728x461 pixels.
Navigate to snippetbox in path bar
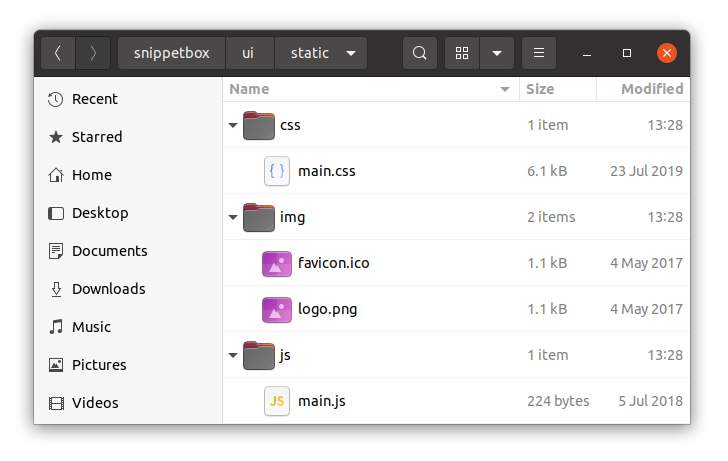pyautogui.click(x=171, y=53)
